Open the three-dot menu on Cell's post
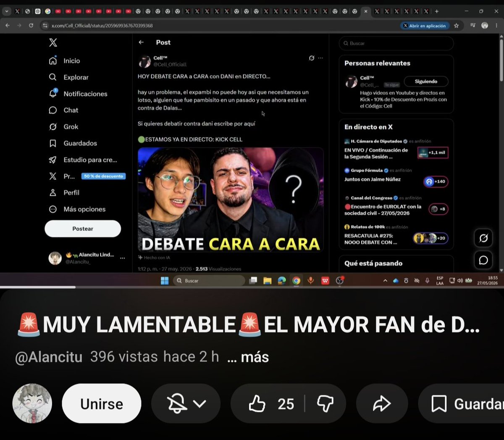This screenshot has height=440, width=504. coord(320,58)
